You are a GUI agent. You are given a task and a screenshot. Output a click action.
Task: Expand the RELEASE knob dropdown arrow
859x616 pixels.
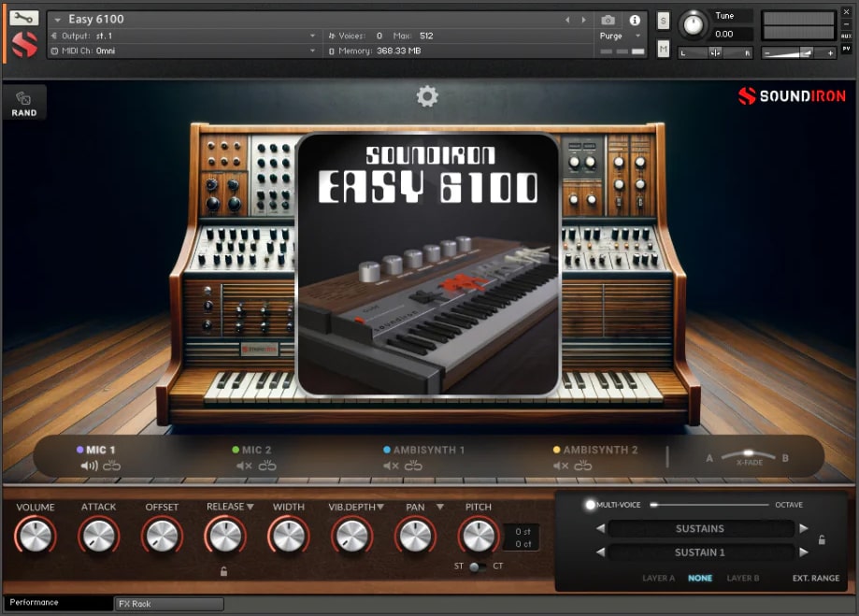point(251,507)
